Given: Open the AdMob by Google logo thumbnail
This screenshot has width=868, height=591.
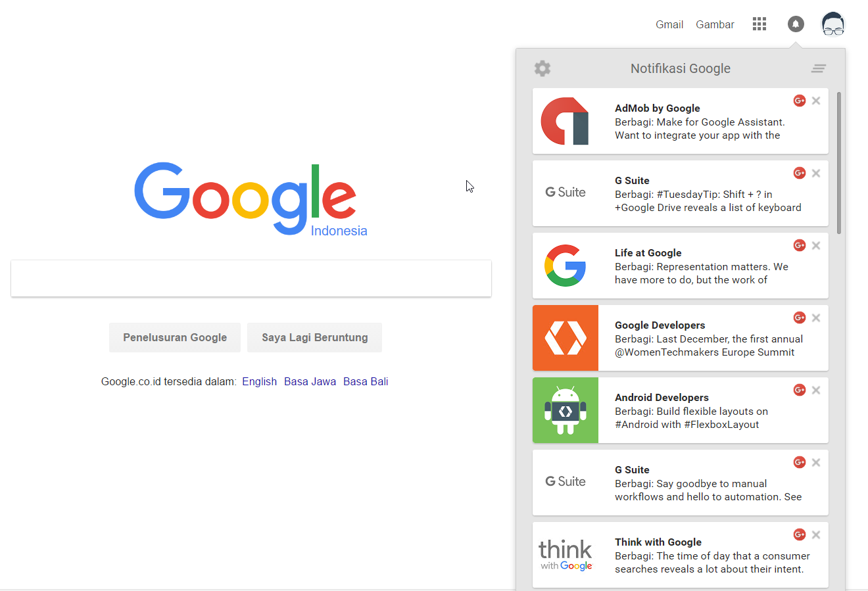Looking at the screenshot, I should pos(566,121).
